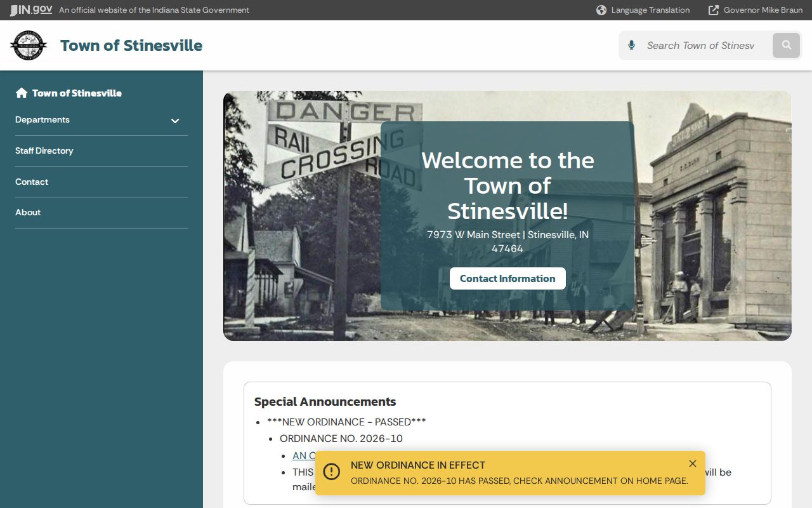Open the Departments menu item

click(43, 119)
